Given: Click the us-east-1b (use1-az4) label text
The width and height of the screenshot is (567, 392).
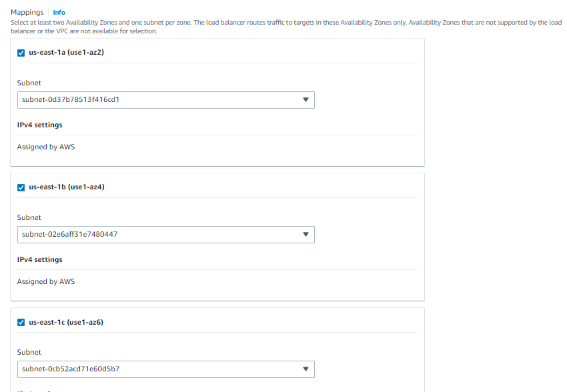Looking at the screenshot, I should [x=67, y=187].
